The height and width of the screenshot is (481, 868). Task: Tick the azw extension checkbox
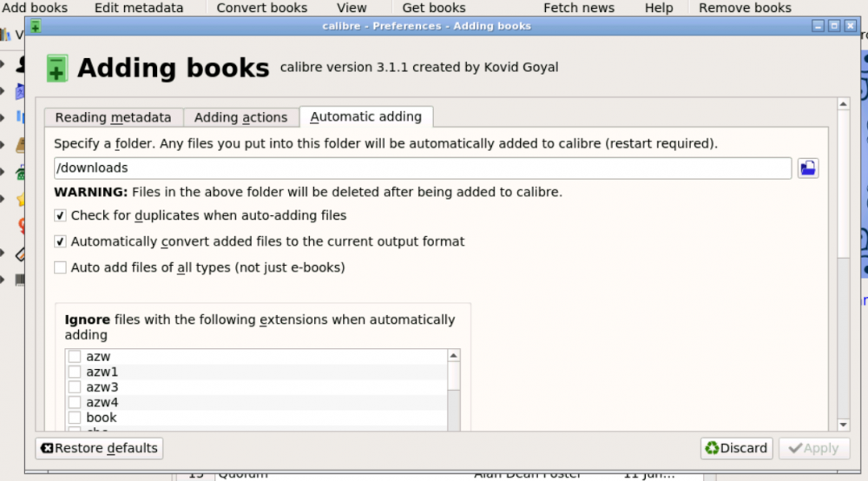click(x=75, y=357)
